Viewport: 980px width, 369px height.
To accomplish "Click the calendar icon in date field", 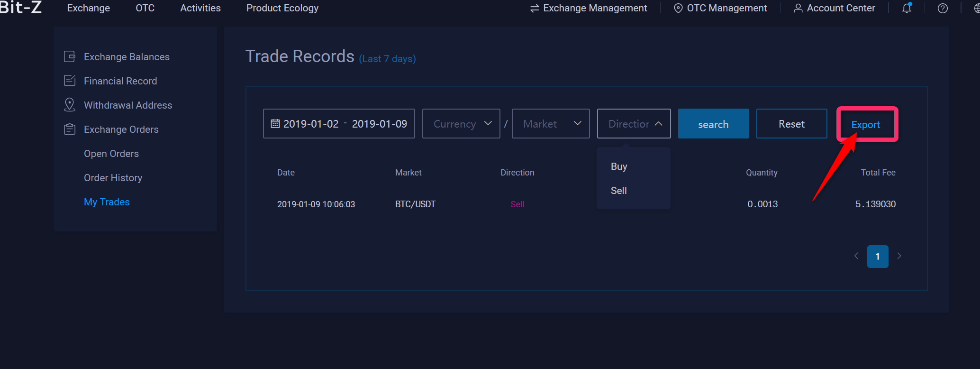I will click(275, 124).
